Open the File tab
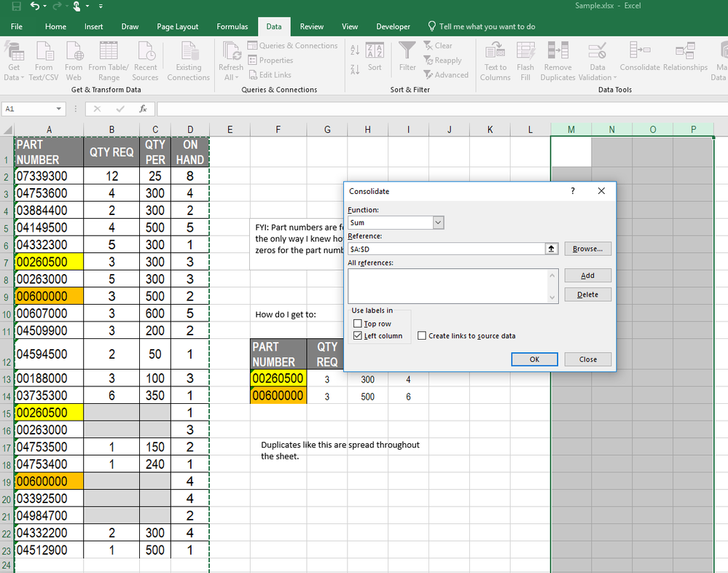Image resolution: width=728 pixels, height=573 pixels. 17,26
